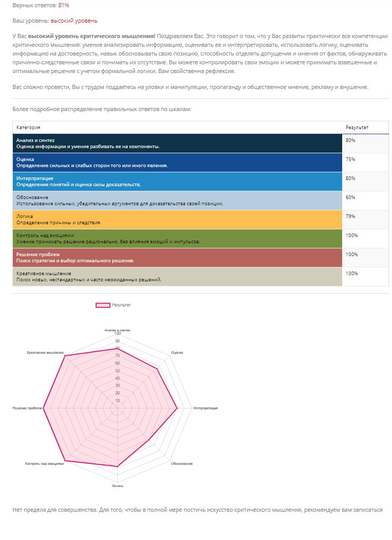Click the red "высокий уровень" level text
The image size is (392, 540).
(73, 21)
